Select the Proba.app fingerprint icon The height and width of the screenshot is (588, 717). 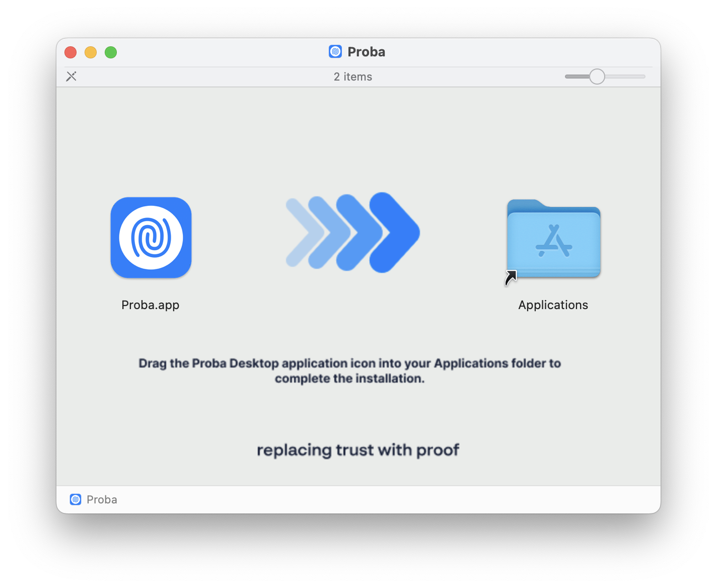[151, 237]
